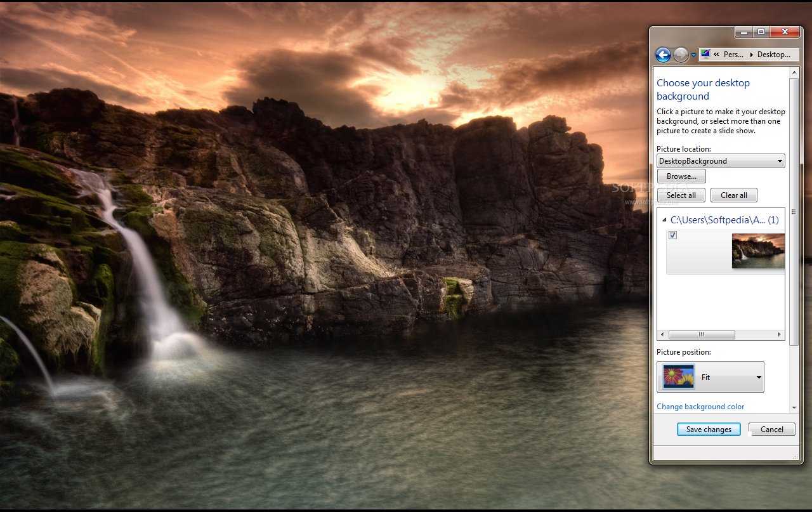Viewport: 812px width, 512px height.
Task: Minimize the Desktop Background window
Action: pos(743,32)
